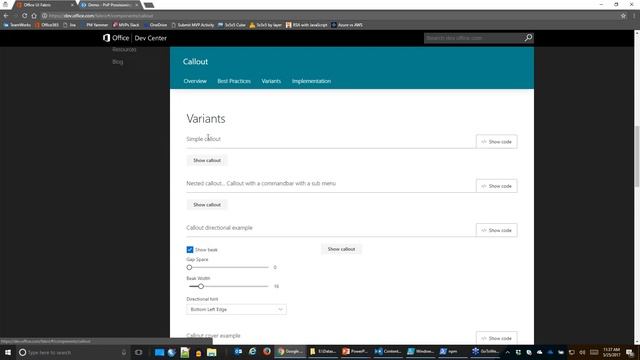Click the Beak Width slider handle
Image resolution: width=640 pixels, height=360 pixels.
coord(201,286)
